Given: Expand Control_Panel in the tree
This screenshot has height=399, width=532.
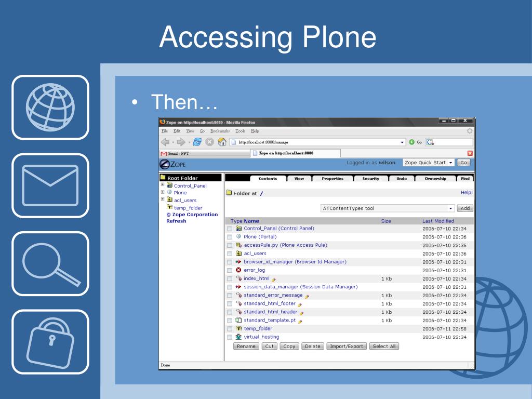Looking at the screenshot, I should coord(163,185).
